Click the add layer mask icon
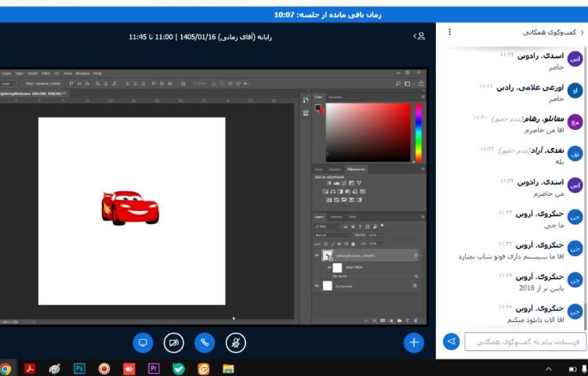The height and width of the screenshot is (376, 588). pyautogui.click(x=383, y=321)
